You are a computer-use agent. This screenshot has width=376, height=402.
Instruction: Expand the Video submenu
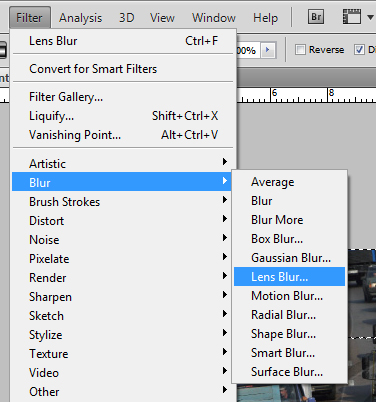[122, 373]
